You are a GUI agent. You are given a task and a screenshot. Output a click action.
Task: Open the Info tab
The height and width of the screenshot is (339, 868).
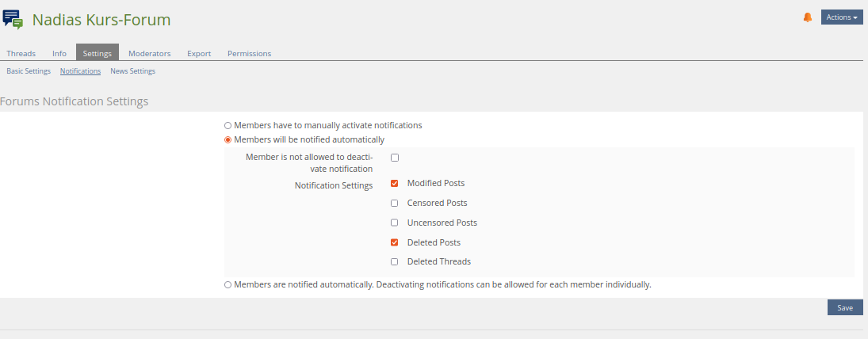click(59, 54)
